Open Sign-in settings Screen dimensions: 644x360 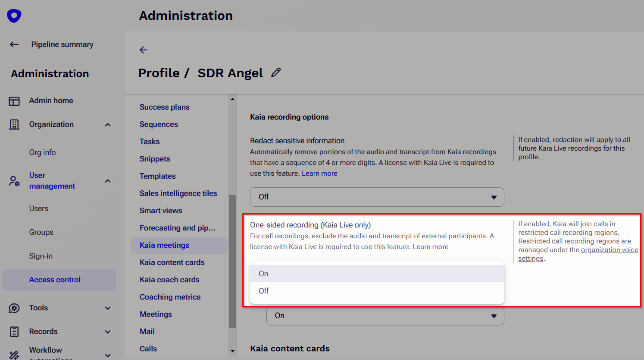[x=41, y=256]
